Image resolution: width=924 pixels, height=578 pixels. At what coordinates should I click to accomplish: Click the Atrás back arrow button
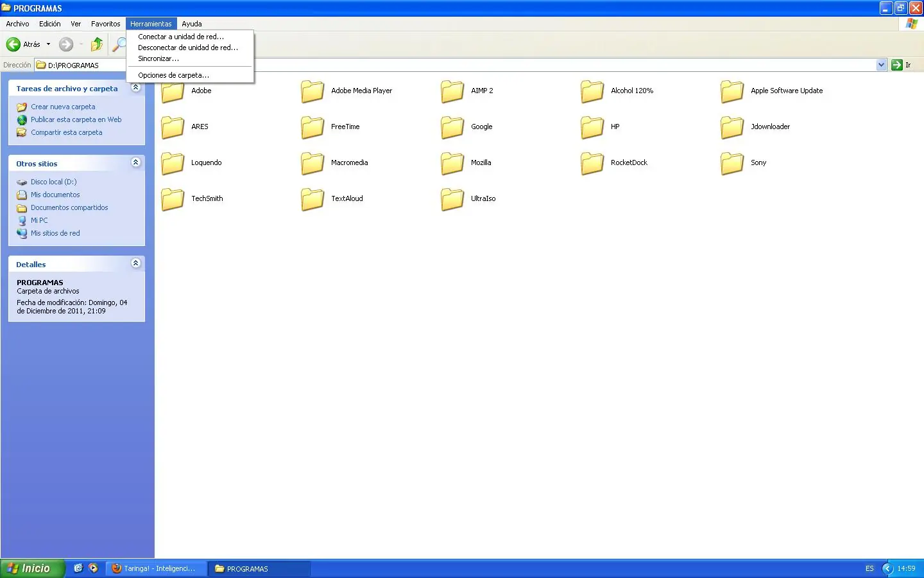click(23, 44)
